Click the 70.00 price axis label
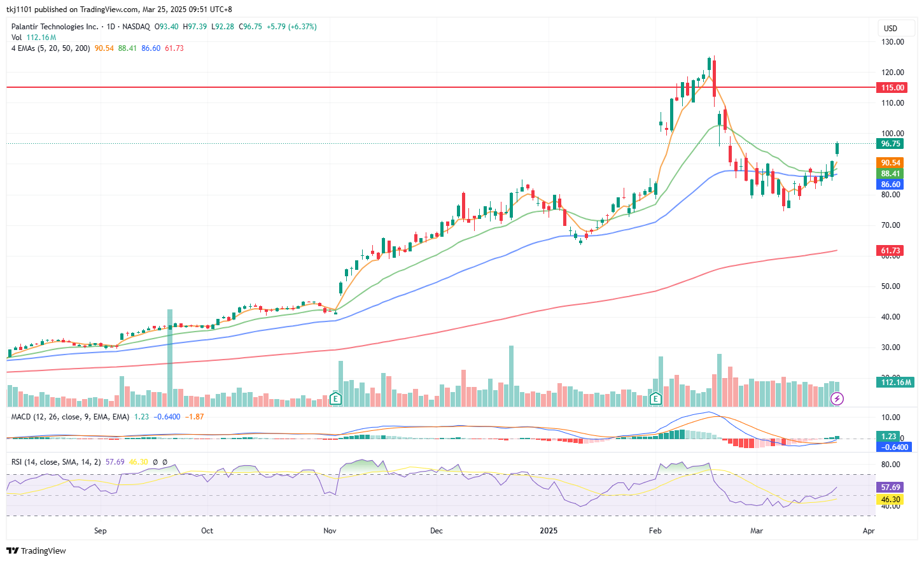 tap(891, 225)
